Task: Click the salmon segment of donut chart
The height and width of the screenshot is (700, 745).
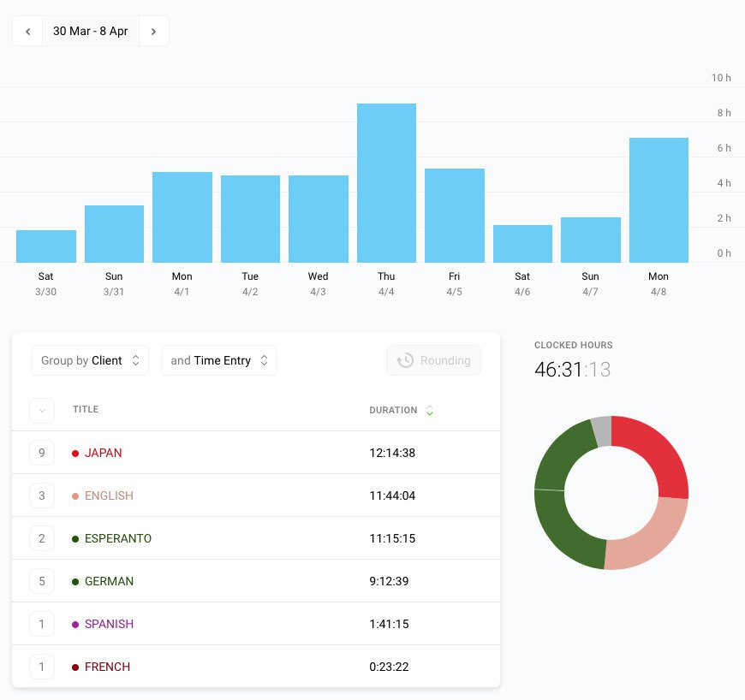Action: (653, 539)
